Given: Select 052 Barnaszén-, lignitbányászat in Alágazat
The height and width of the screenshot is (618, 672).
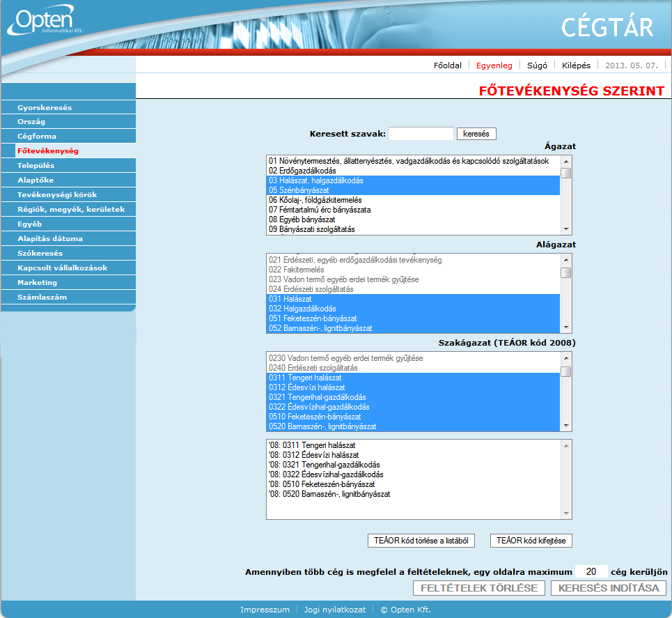Looking at the screenshot, I should 413,328.
